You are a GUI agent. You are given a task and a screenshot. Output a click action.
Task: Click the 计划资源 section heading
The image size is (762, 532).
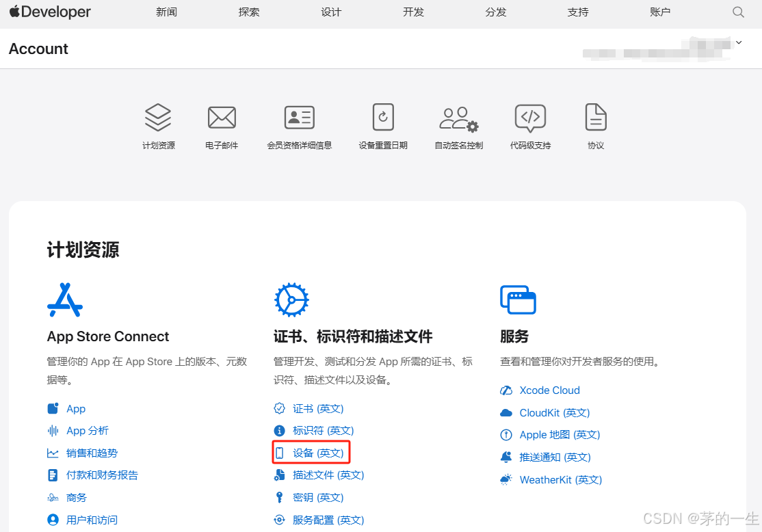coord(83,250)
